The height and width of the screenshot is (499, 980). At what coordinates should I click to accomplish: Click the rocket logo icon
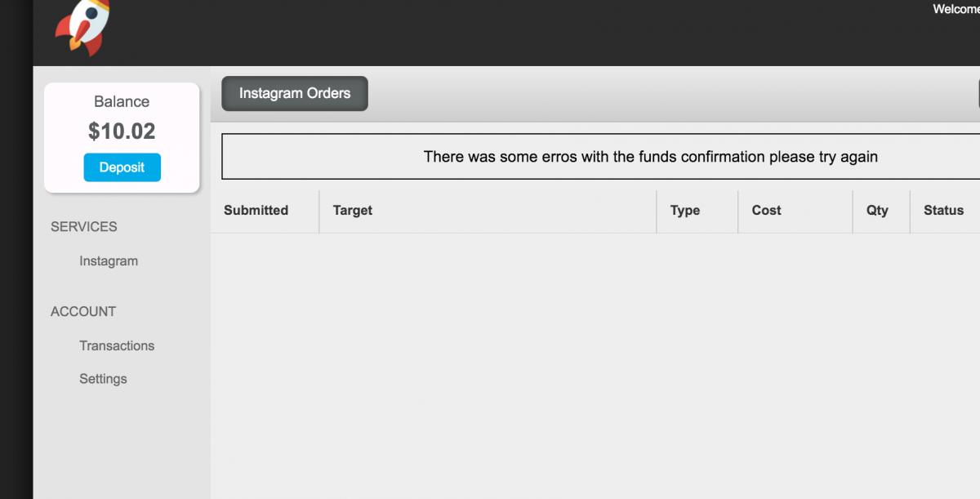pos(82,27)
